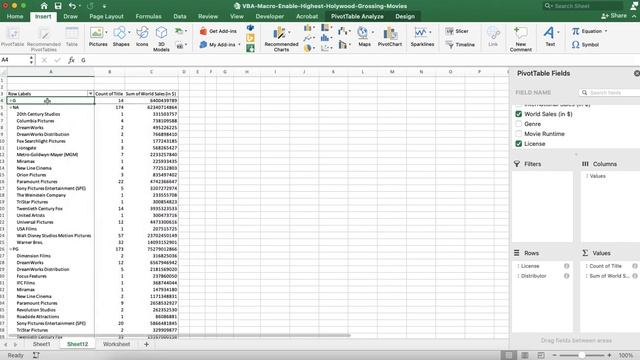Insert a Slicer
640x360 pixels.
(x=457, y=31)
